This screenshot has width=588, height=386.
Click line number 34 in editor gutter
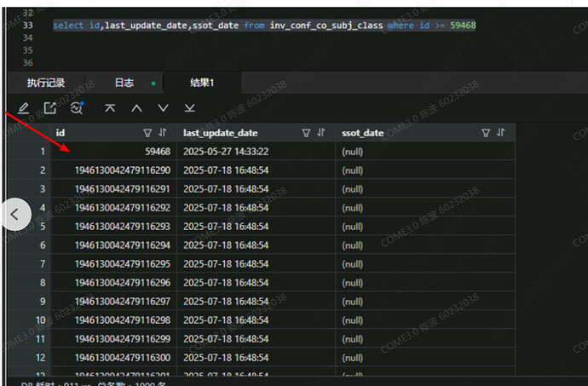coord(28,37)
